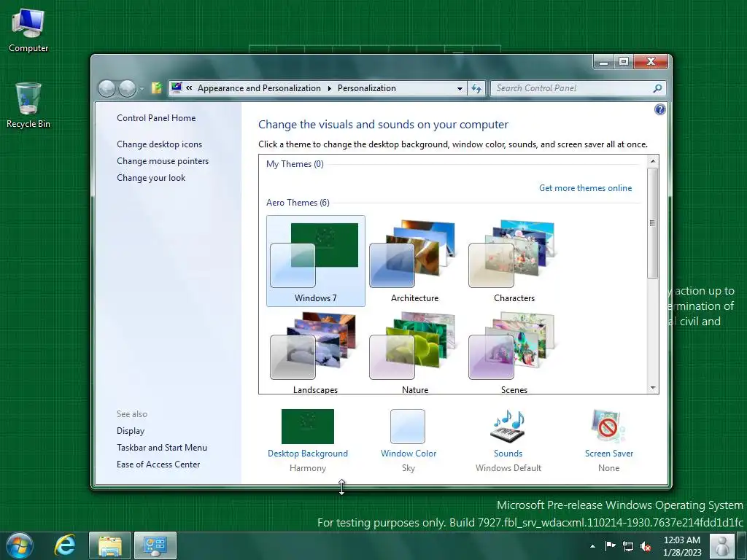Expand the address bar double chevron
The height and width of the screenshot is (560, 747).
(189, 88)
